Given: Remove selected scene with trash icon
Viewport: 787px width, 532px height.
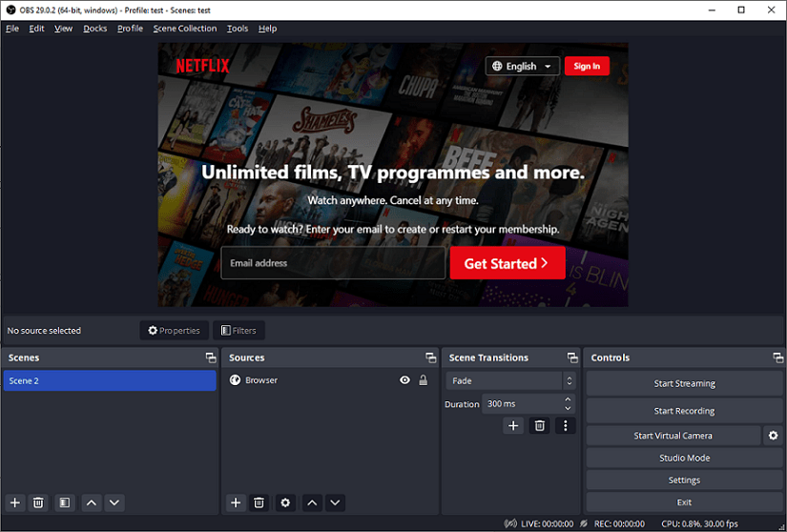Looking at the screenshot, I should point(38,502).
